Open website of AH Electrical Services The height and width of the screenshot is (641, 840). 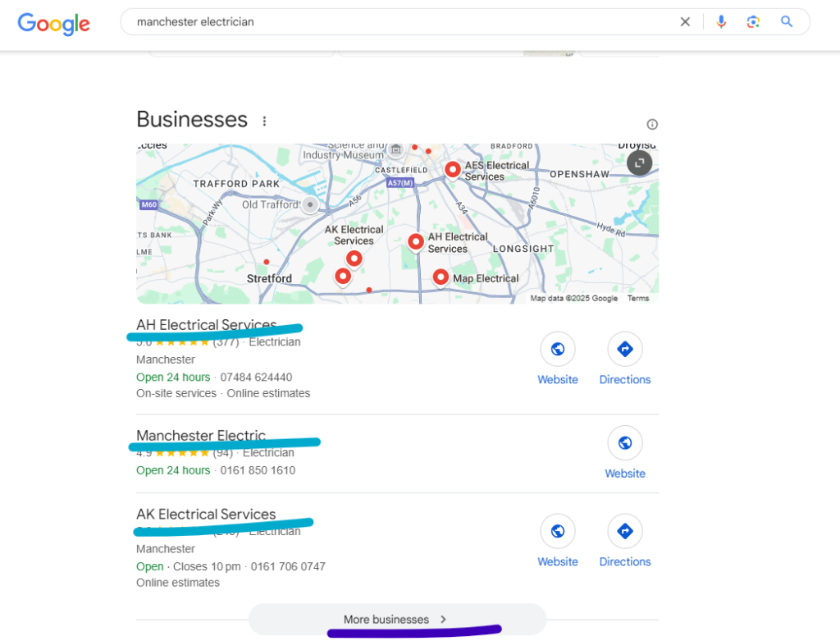pyautogui.click(x=558, y=359)
